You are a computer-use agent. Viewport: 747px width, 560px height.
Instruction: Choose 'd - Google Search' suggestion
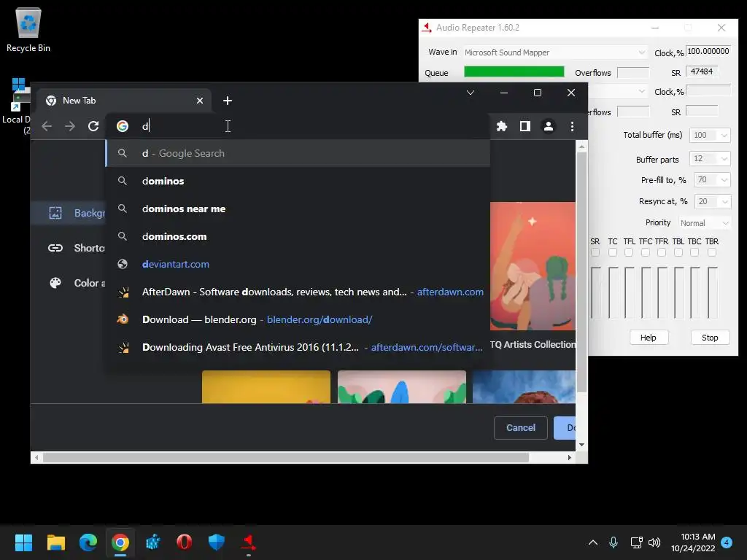pos(298,153)
